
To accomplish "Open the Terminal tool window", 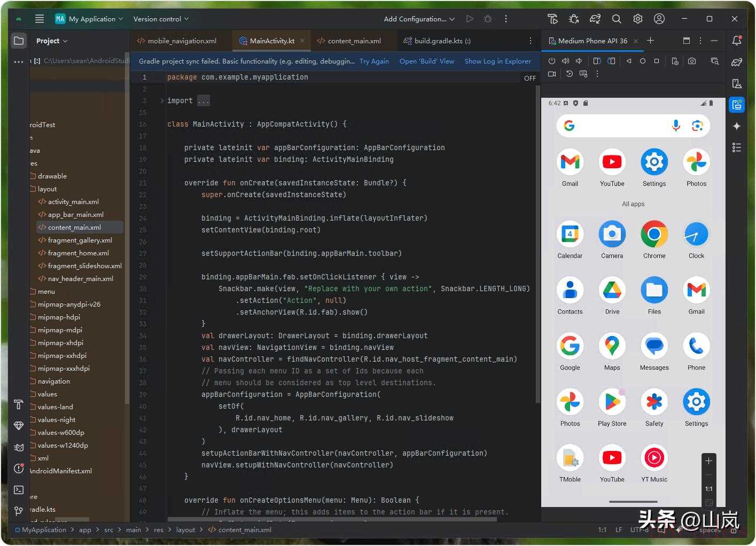I will (x=19, y=490).
